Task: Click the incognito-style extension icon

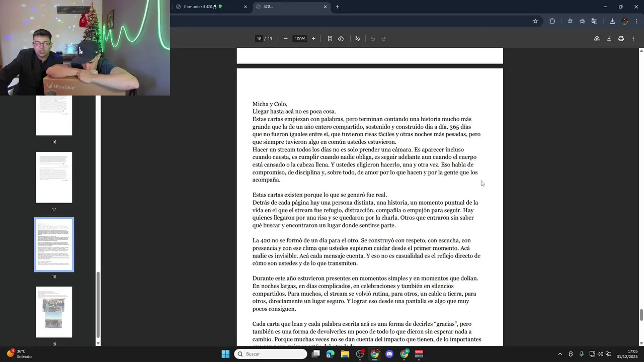Action: 570,21
